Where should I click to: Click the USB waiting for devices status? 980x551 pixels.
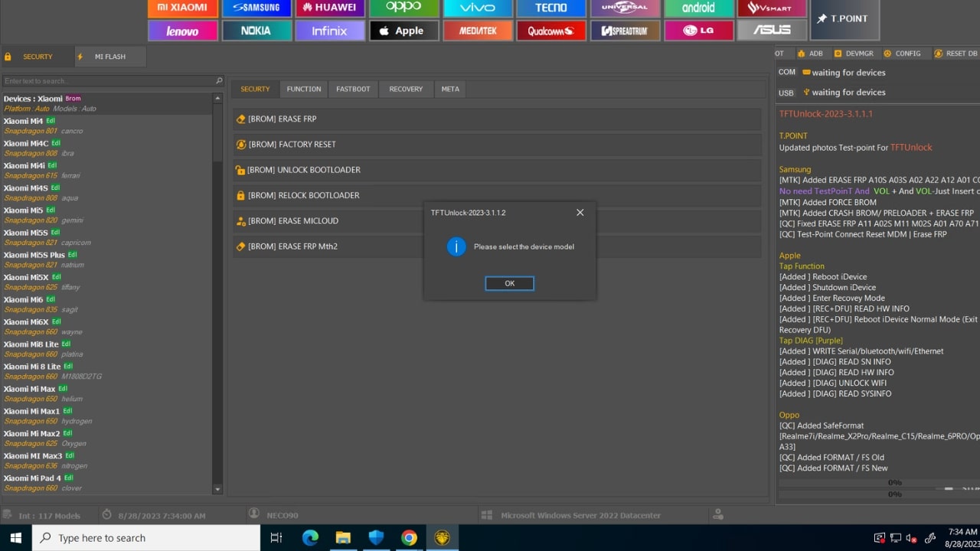848,93
